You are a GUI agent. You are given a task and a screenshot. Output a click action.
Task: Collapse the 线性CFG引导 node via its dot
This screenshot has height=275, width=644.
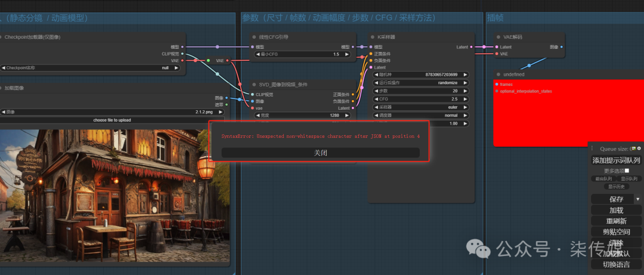(x=254, y=37)
